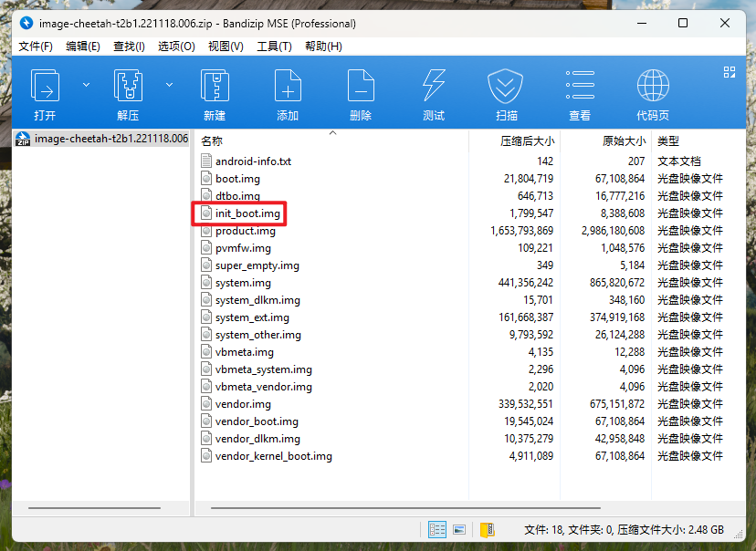The image size is (756, 551).
Task: Select the init_boot.img file
Action: tap(247, 213)
